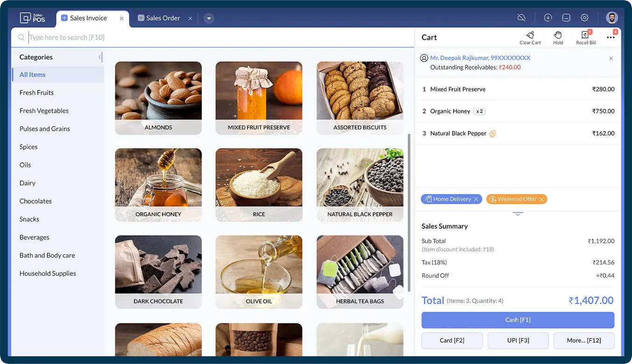Hold the current bill
632x364 pixels.
pyautogui.click(x=558, y=38)
